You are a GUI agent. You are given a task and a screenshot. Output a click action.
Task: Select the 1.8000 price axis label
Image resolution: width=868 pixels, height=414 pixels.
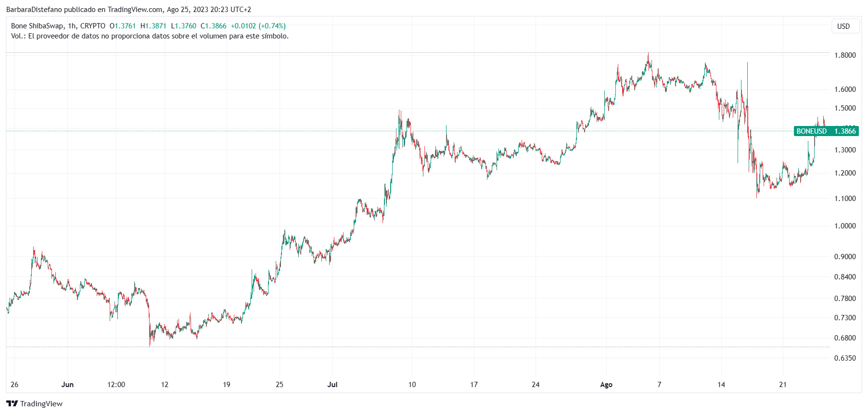click(845, 55)
